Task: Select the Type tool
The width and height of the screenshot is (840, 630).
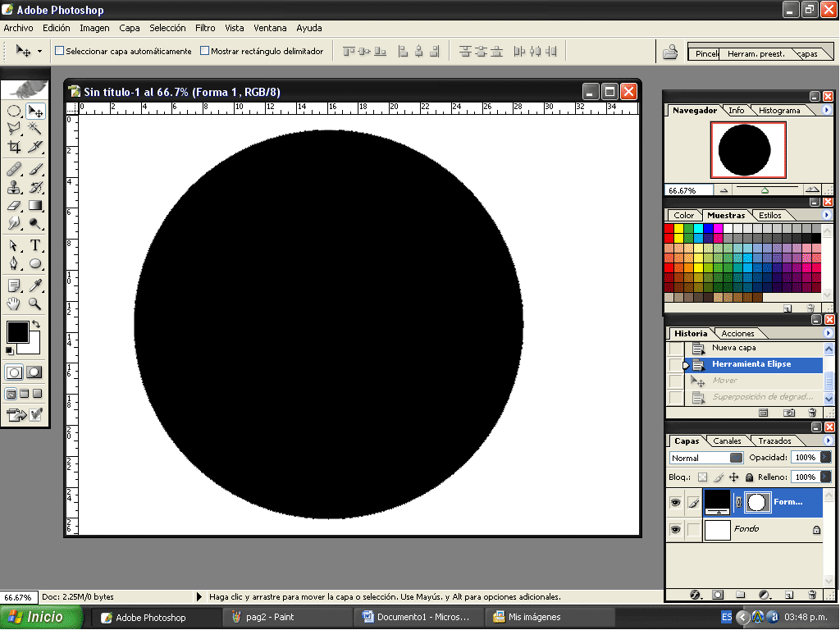Action: (36, 244)
